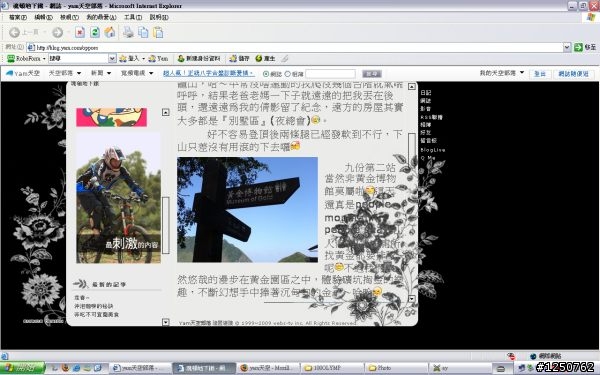Image resolution: width=600 pixels, height=375 pixels.
Task: Select the 相簿 radio button for search
Action: 288,74
